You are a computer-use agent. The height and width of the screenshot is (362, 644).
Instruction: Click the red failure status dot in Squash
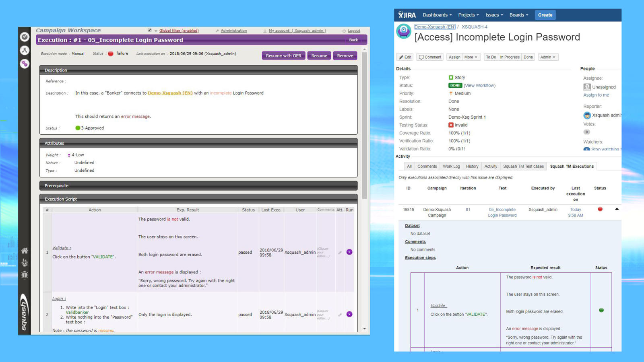coord(111,54)
